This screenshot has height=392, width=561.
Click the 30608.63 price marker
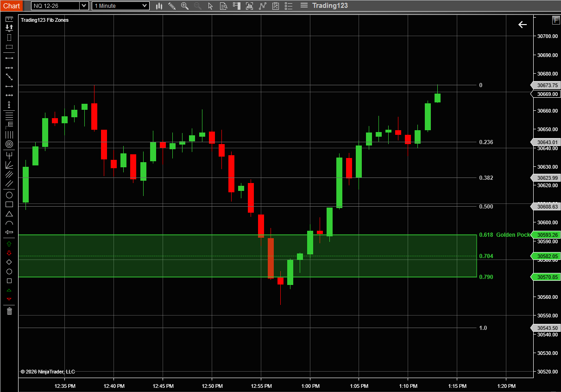coord(545,207)
